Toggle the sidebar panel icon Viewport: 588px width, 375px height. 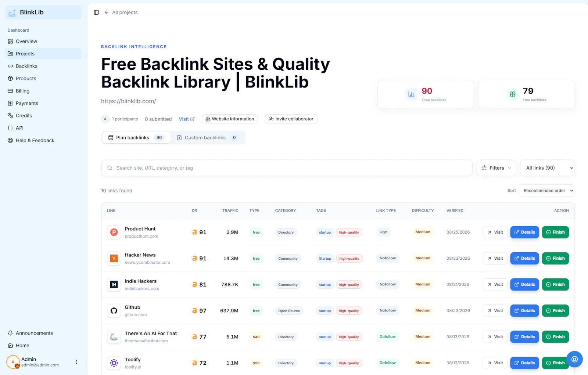[x=96, y=12]
